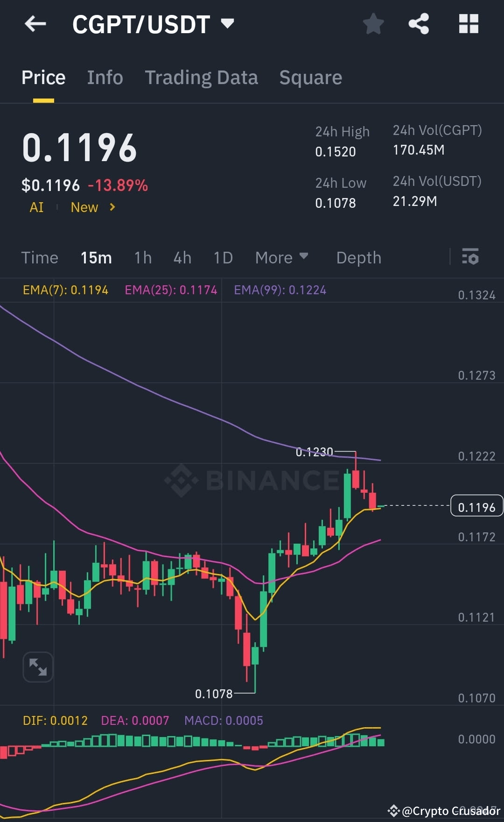The height and width of the screenshot is (822, 504).
Task: Tap the AI category label
Action: pyautogui.click(x=36, y=207)
